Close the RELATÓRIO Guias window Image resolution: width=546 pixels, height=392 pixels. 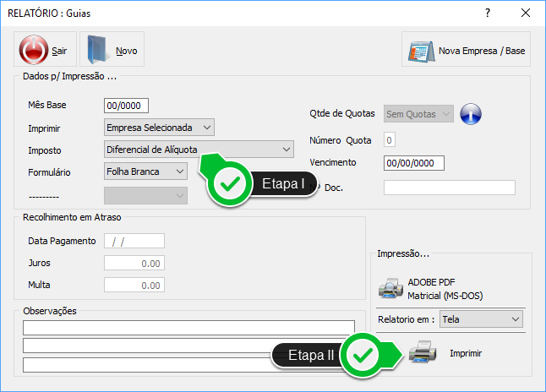(x=526, y=14)
